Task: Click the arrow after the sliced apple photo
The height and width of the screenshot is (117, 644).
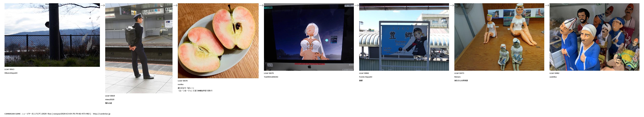Action: click(x=261, y=5)
